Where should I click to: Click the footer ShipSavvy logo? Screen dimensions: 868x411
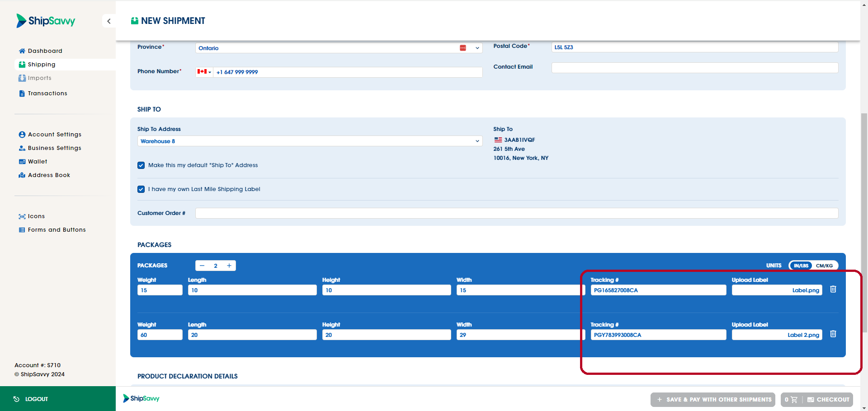tap(142, 398)
